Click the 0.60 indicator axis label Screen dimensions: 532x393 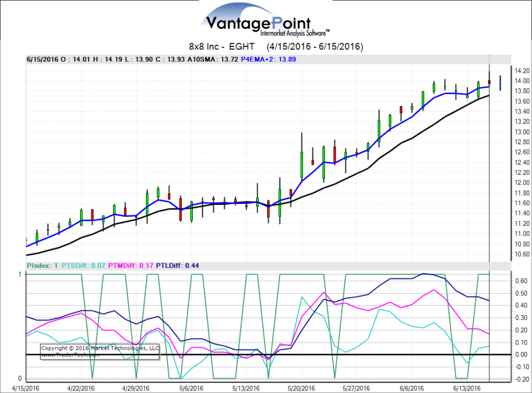coord(522,281)
